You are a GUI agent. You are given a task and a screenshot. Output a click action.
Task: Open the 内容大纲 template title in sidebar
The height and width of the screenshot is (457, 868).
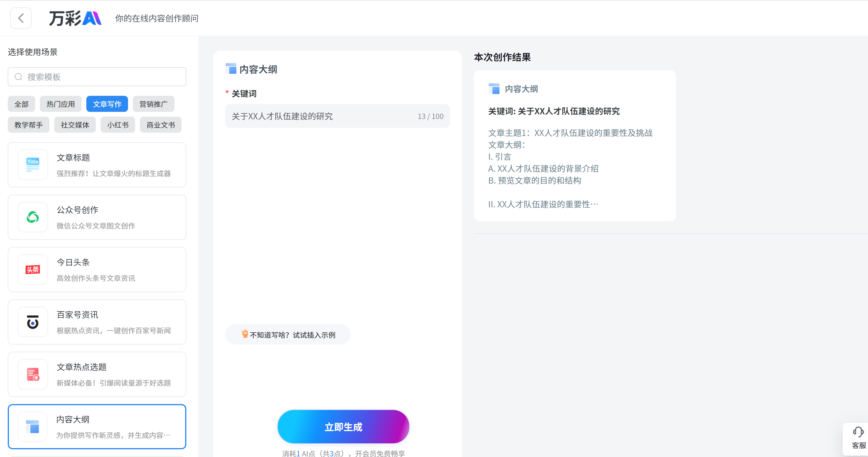pos(73,419)
